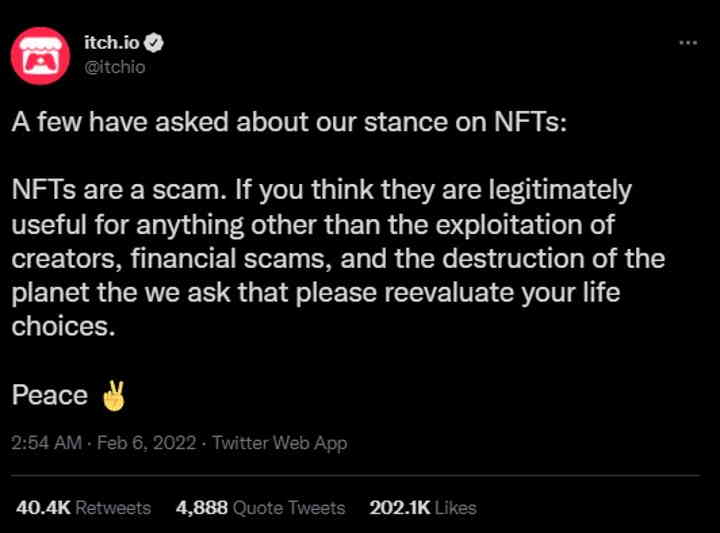Open the tweet's three-dot more options
This screenshot has width=720, height=533.
(688, 43)
